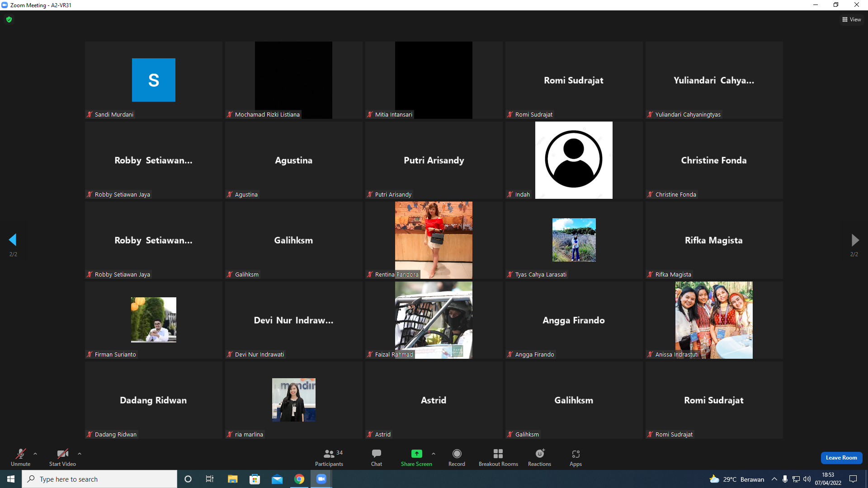Click the system tray microphone icon
The image size is (868, 488).
point(785,479)
